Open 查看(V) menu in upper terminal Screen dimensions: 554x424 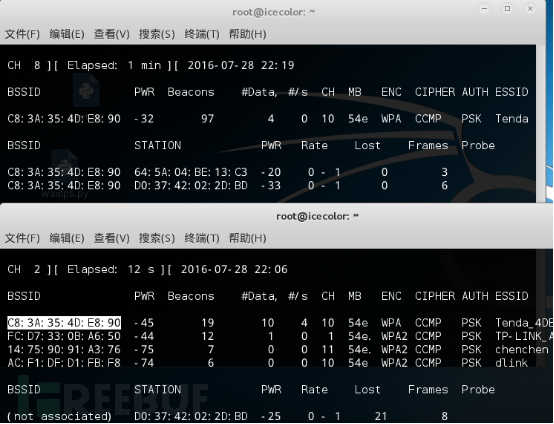(x=112, y=34)
